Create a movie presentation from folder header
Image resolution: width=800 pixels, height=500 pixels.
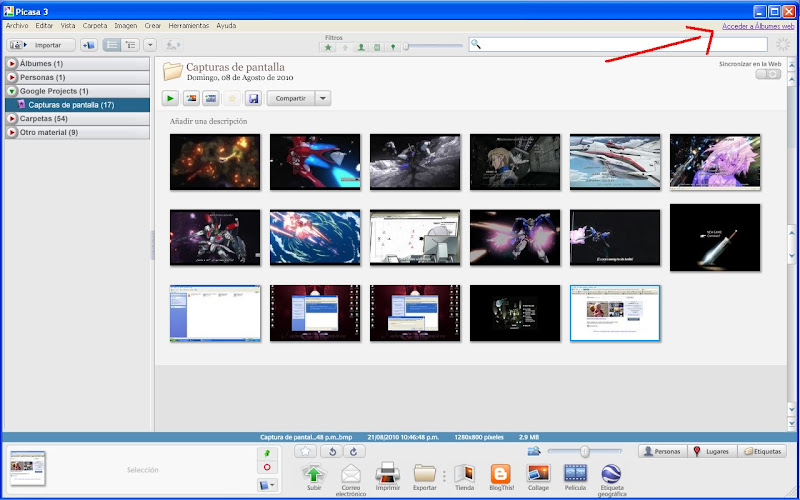pos(211,98)
